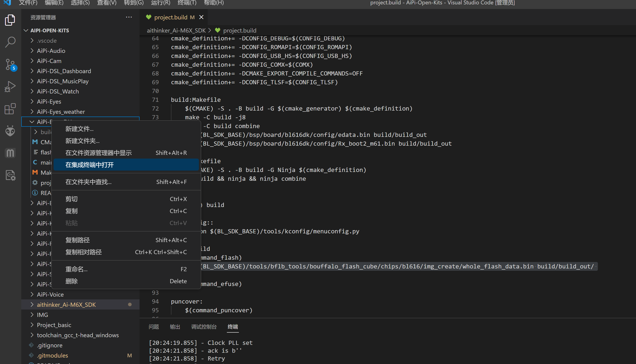
Task: Expand the AiPi-DSL_Watch folder
Action: click(32, 91)
